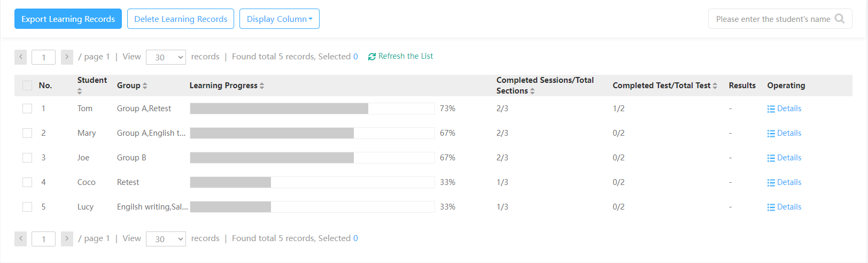The height and width of the screenshot is (263, 868).
Task: Open the Display Column dropdown
Action: (280, 19)
